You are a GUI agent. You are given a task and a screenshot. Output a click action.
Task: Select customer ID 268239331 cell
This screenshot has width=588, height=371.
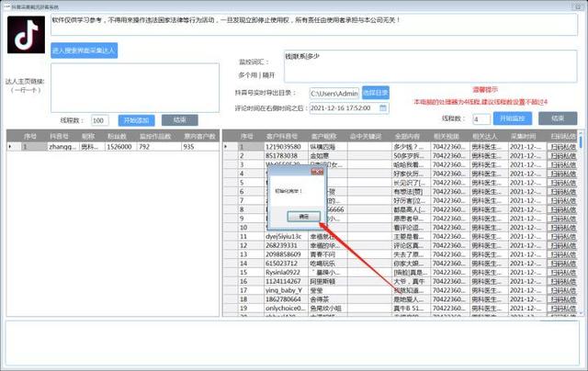click(287, 245)
